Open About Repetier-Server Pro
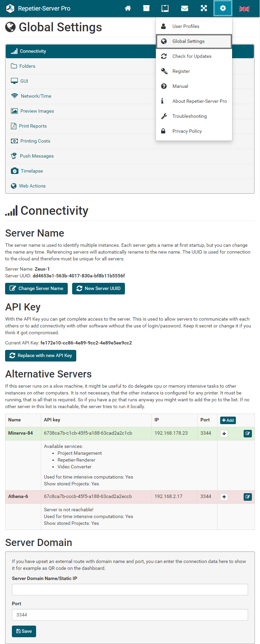260x644 pixels. (194, 101)
